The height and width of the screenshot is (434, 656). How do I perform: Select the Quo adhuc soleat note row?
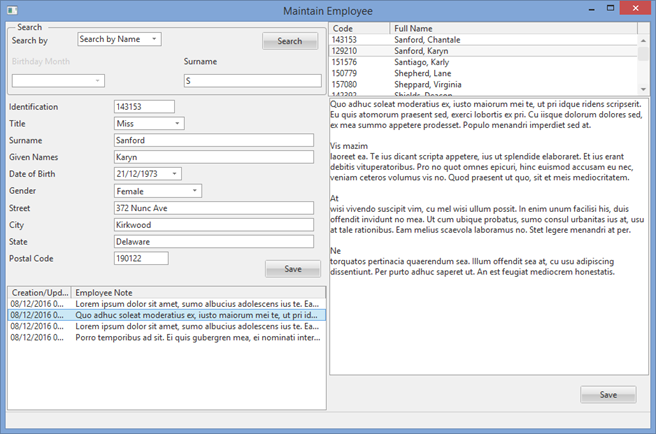167,315
